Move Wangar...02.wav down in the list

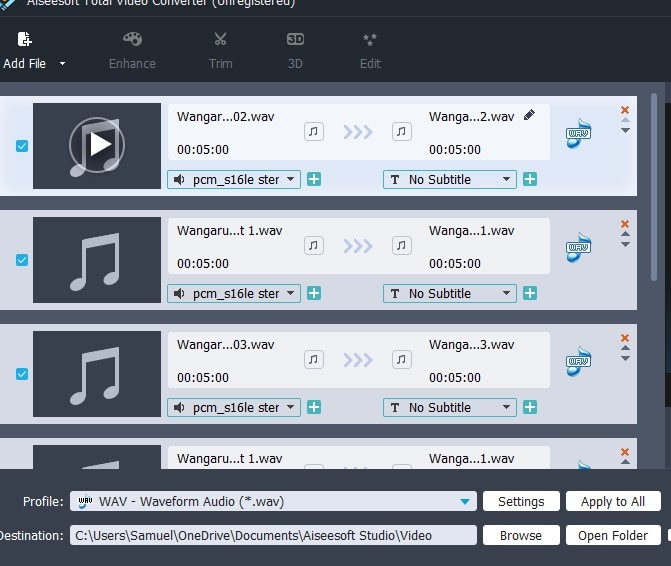click(625, 130)
